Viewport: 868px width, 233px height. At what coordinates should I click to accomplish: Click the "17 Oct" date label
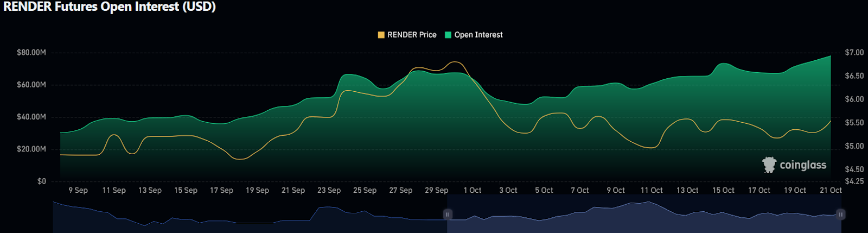[759, 190]
